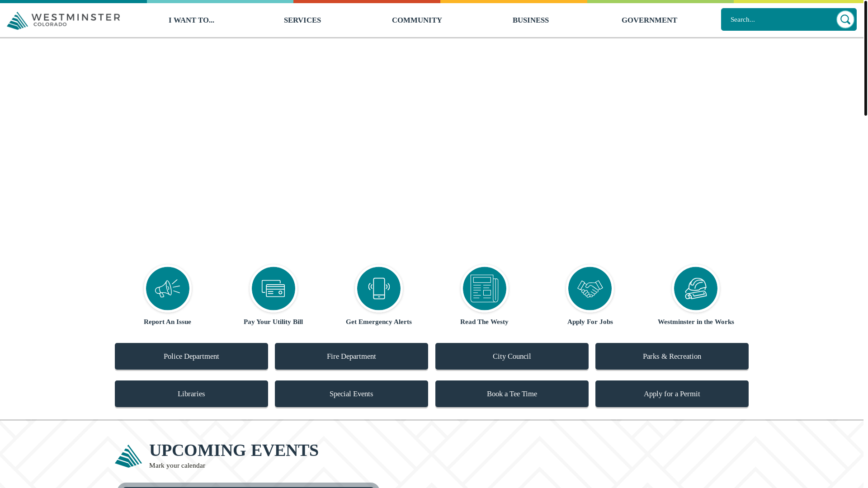The height and width of the screenshot is (488, 868).
Task: Click the Read The Westy label
Action: click(x=484, y=322)
